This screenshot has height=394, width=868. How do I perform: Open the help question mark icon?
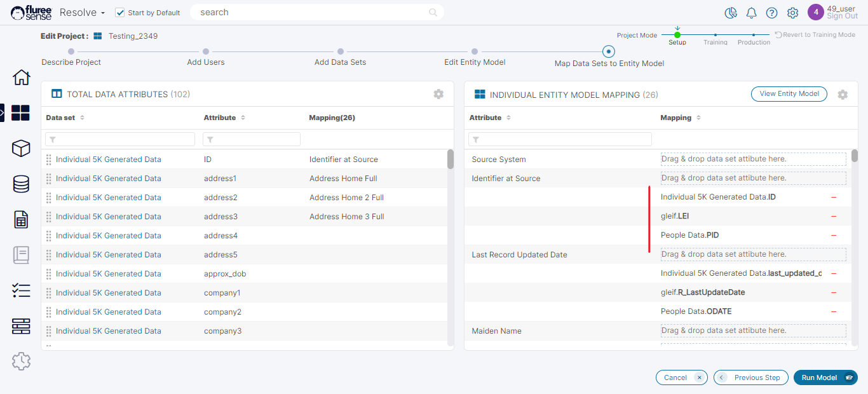(x=771, y=13)
